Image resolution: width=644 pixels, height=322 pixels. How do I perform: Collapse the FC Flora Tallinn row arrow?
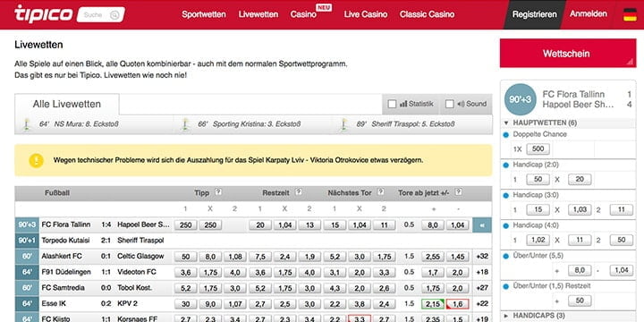pos(482,225)
